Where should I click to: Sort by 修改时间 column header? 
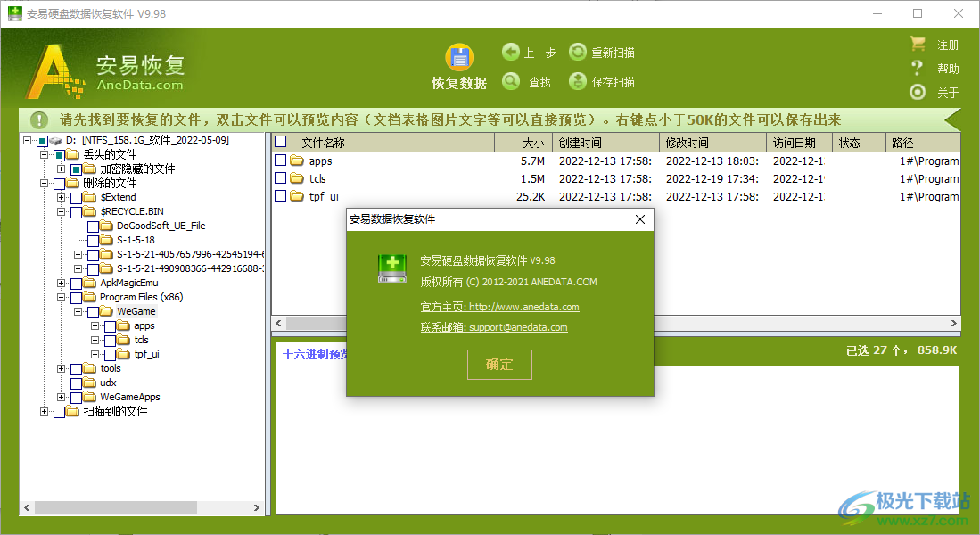pyautogui.click(x=712, y=143)
